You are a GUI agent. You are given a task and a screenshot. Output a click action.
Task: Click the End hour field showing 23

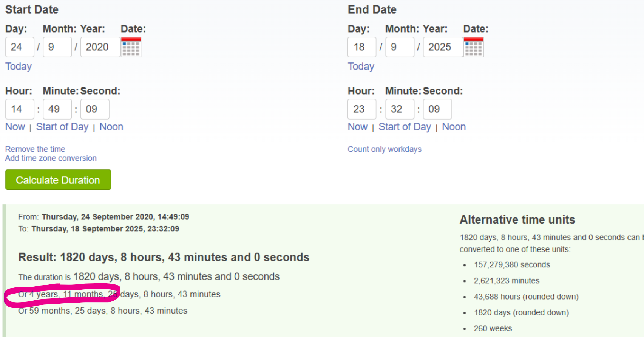point(362,109)
